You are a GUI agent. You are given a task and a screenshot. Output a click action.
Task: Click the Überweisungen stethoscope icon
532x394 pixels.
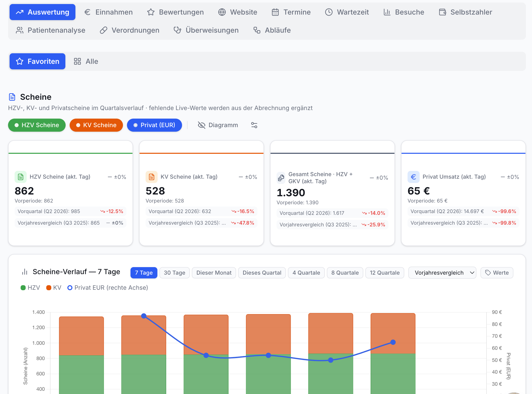click(178, 30)
